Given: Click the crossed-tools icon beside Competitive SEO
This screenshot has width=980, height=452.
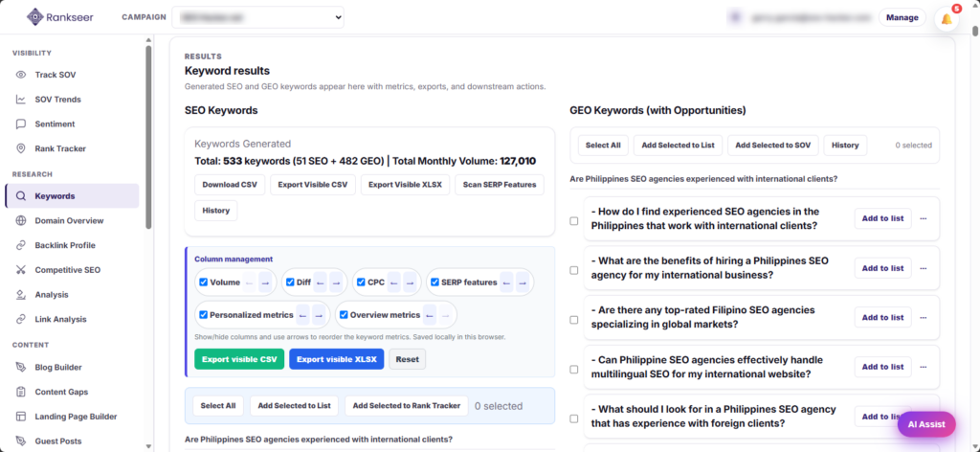Looking at the screenshot, I should click(x=21, y=270).
